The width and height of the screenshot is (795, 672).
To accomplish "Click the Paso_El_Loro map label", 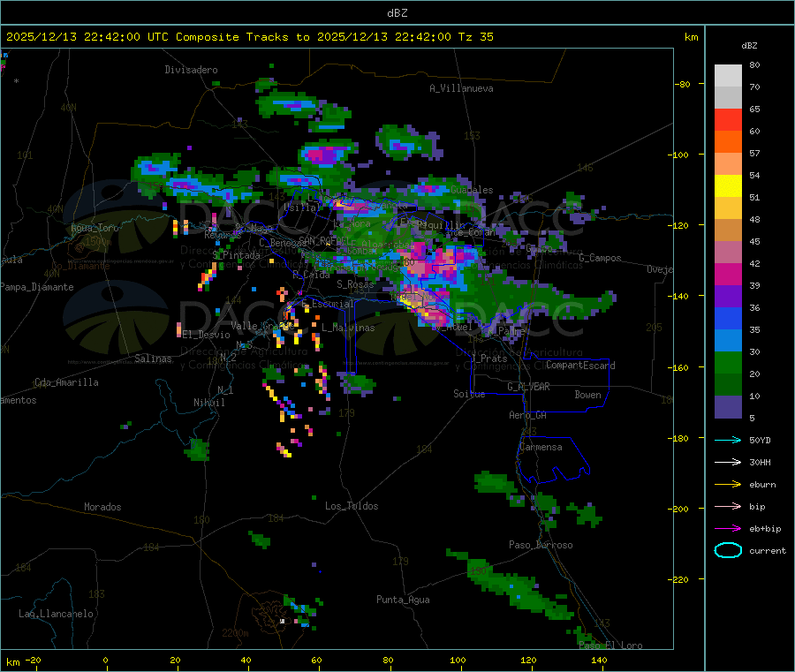I will (x=611, y=646).
